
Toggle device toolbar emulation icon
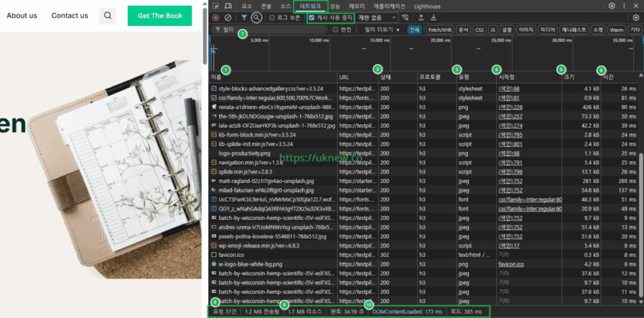point(228,6)
